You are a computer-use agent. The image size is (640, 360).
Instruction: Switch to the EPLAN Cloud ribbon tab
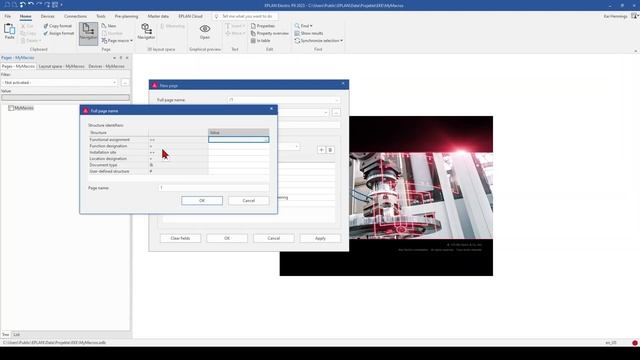click(190, 16)
